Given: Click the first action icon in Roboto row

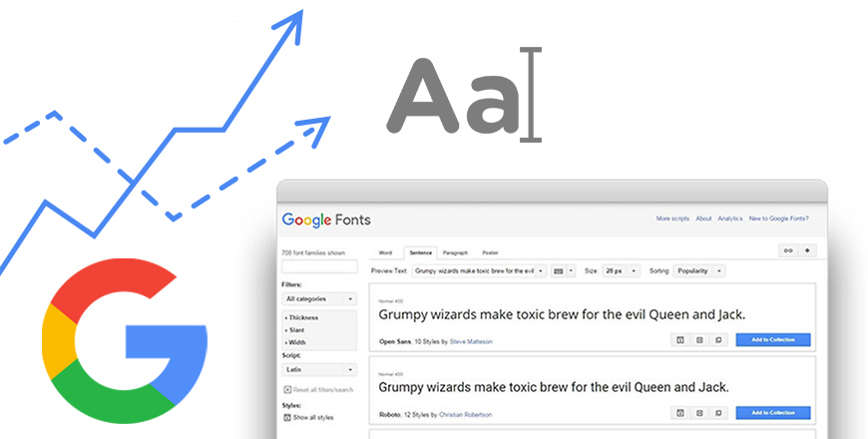Looking at the screenshot, I should (680, 413).
